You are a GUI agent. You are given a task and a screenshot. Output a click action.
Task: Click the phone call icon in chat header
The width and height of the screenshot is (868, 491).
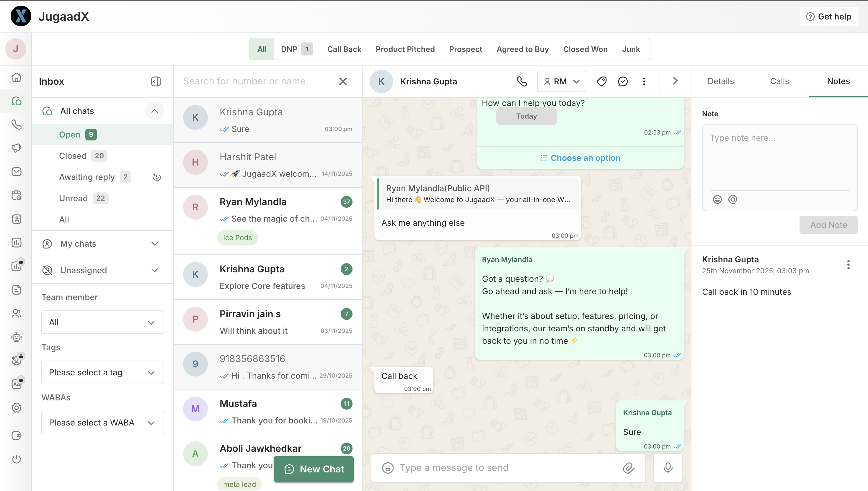pyautogui.click(x=522, y=81)
